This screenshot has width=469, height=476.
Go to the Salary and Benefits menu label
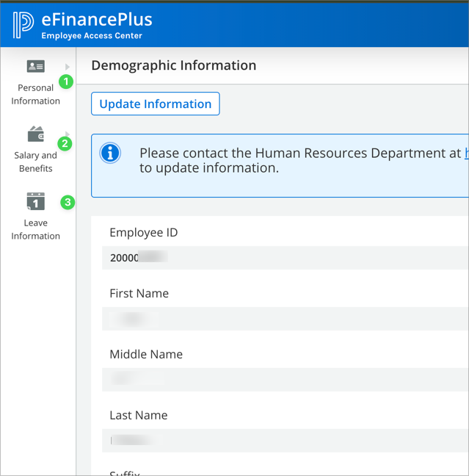click(x=35, y=162)
